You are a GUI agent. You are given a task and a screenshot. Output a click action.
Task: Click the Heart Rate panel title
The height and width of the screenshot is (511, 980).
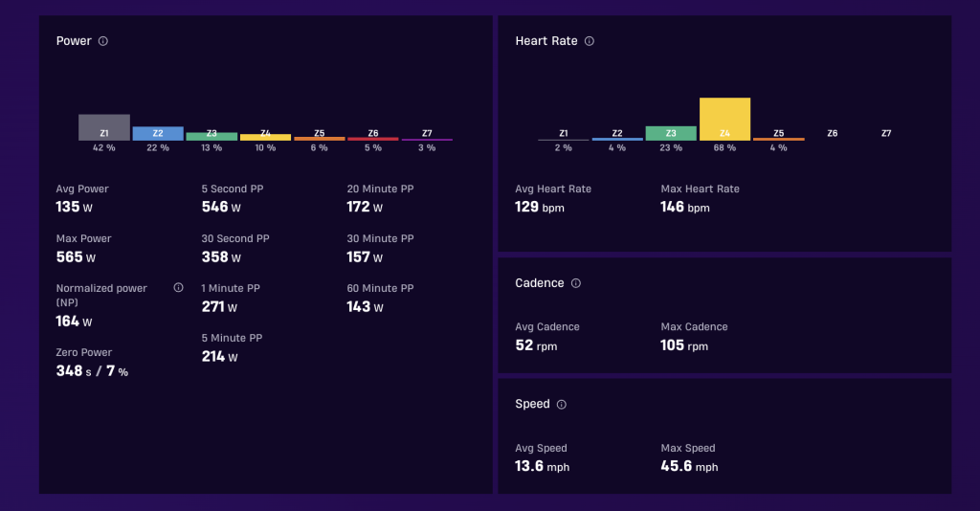point(546,41)
